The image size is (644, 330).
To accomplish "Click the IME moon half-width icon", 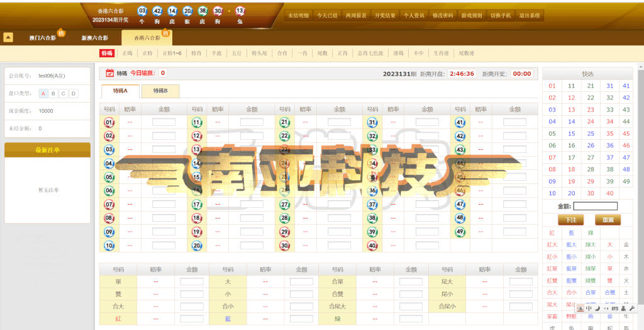I will click(x=597, y=308).
